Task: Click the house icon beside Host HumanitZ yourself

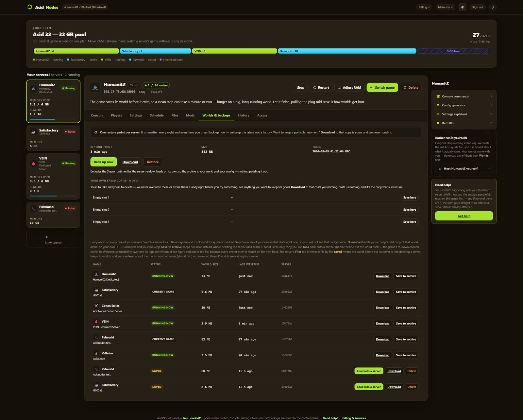Action: click(x=440, y=169)
